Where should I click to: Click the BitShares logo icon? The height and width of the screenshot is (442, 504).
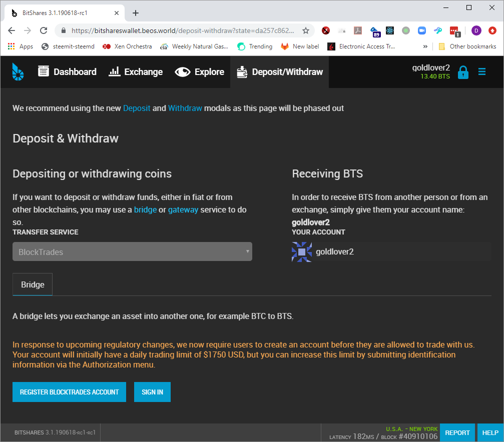coord(18,71)
